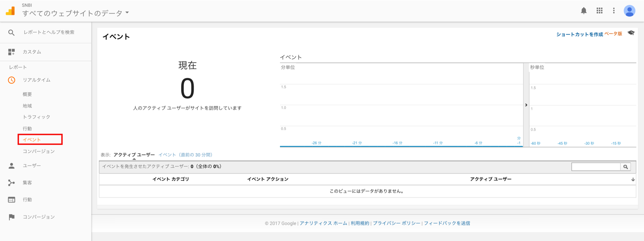The width and height of the screenshot is (644, 241).
Task: Click the ショートカットを作成 link
Action: [580, 34]
